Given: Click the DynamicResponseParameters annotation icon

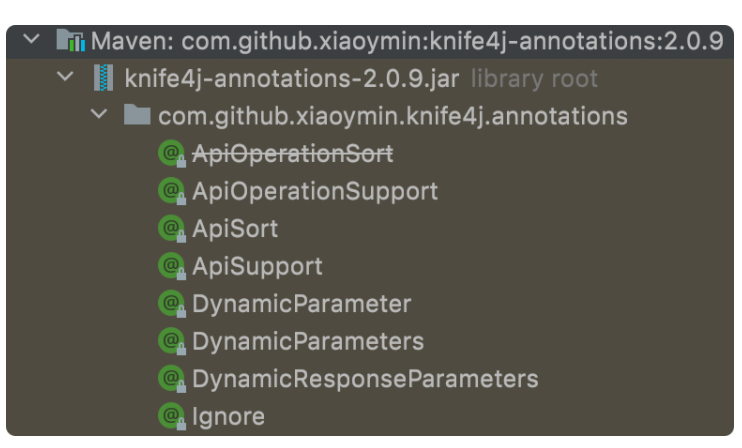Looking at the screenshot, I should click(x=173, y=379).
